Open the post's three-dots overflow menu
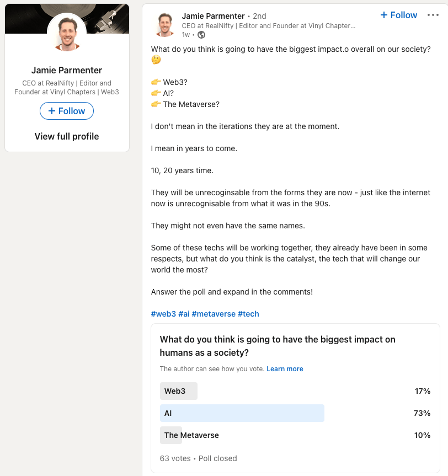The image size is (448, 476). [x=433, y=15]
